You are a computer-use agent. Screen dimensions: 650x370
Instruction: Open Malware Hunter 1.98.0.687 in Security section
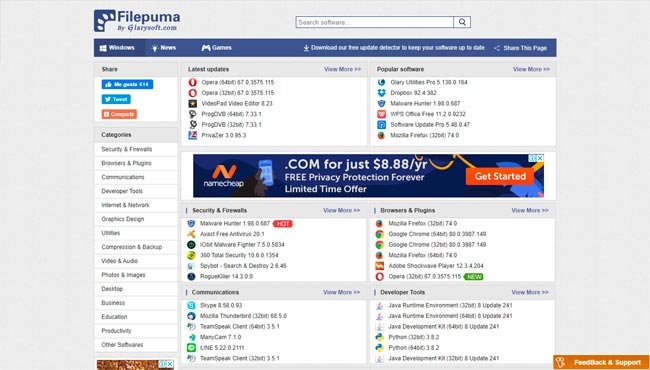tap(235, 224)
